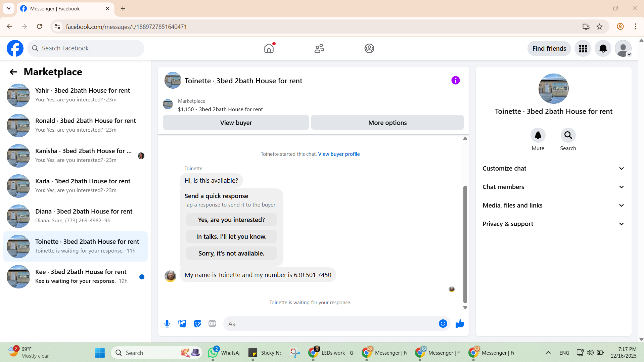Open the Facebook home logo
The height and width of the screenshot is (362, 644).
coord(15,48)
